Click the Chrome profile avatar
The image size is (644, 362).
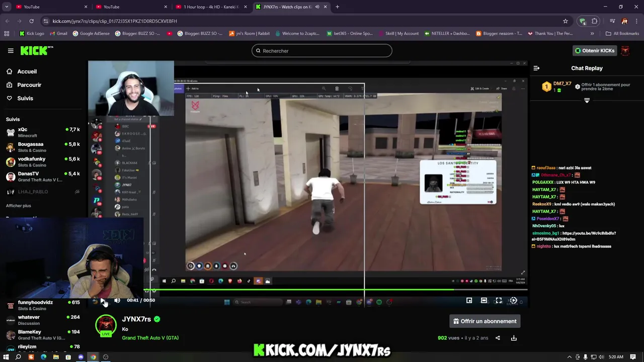[x=624, y=21]
